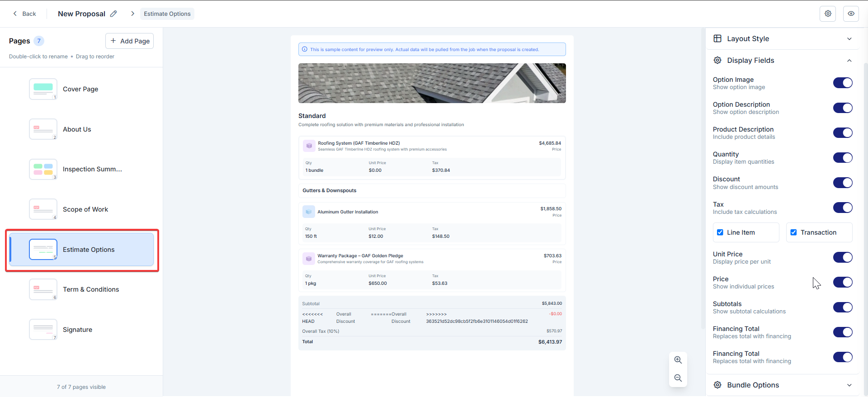Go Back to previous screen
Image resolution: width=868 pixels, height=397 pixels.
point(24,14)
